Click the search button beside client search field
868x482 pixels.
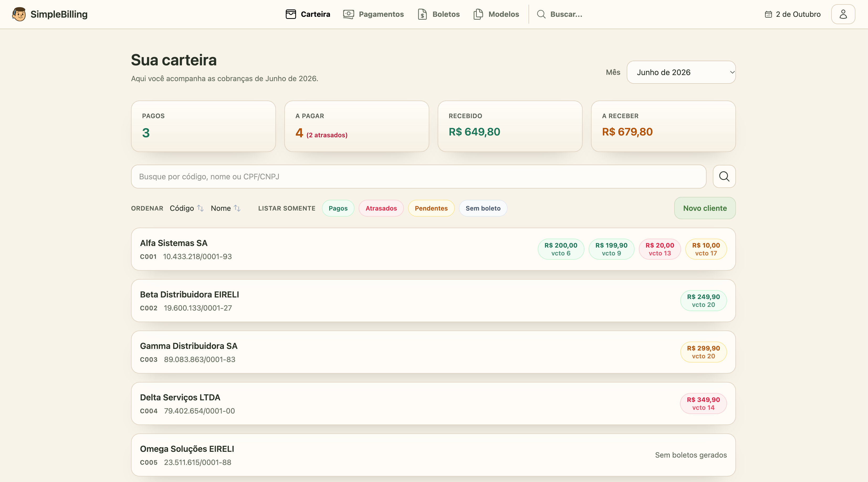(x=724, y=176)
